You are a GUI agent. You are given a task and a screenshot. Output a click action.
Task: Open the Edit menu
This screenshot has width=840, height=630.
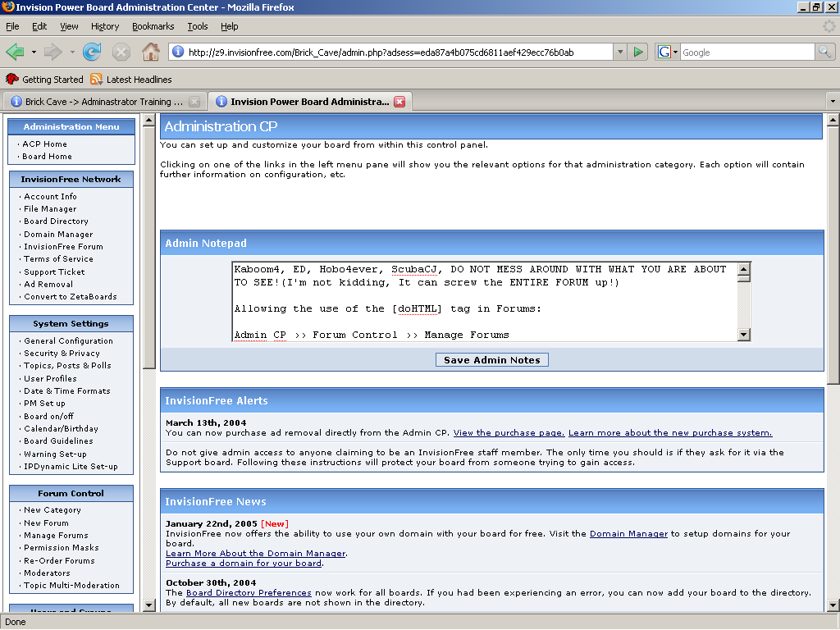(x=39, y=26)
